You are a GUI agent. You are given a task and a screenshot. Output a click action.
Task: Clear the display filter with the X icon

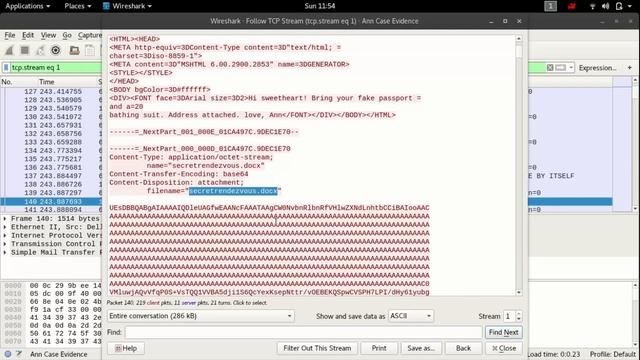550,67
